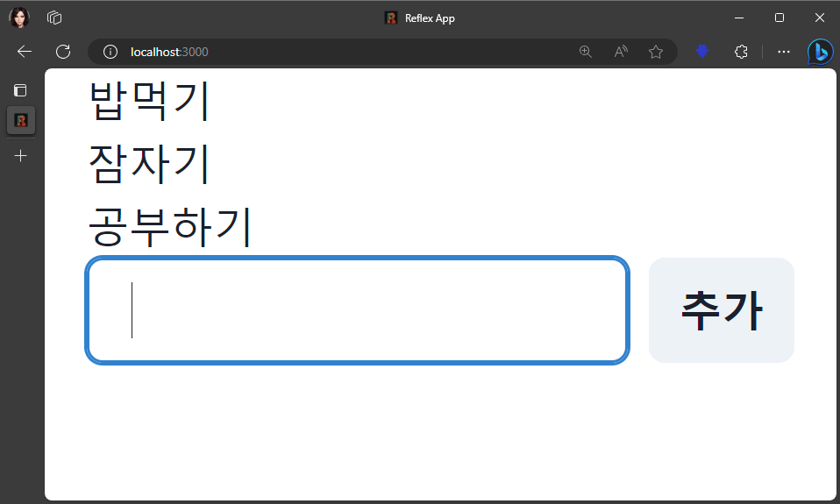840x504 pixels.
Task: Maximize the browser window
Action: click(779, 18)
